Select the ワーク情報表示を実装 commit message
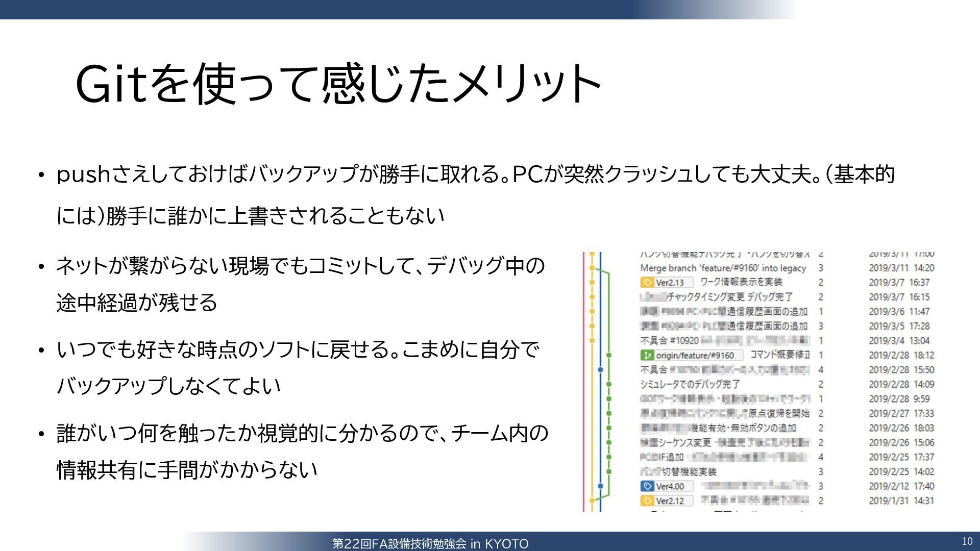This screenshot has height=551, width=980. pyautogui.click(x=741, y=282)
